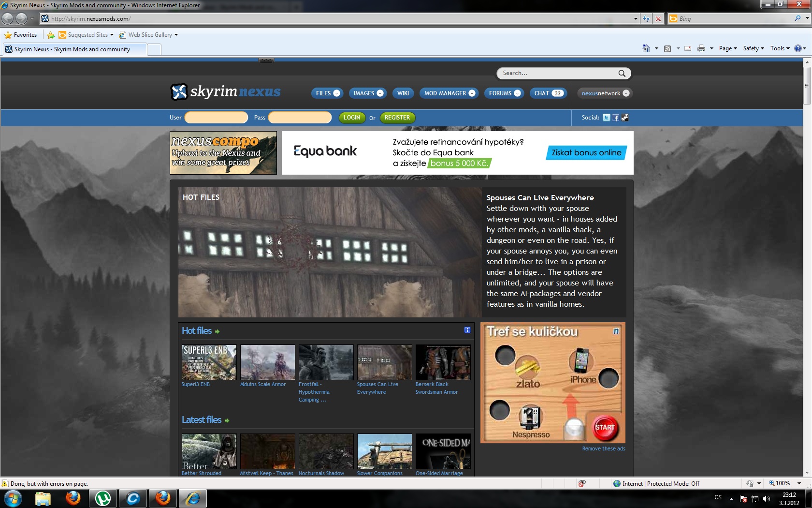Open Windows Start orb

[x=13, y=498]
